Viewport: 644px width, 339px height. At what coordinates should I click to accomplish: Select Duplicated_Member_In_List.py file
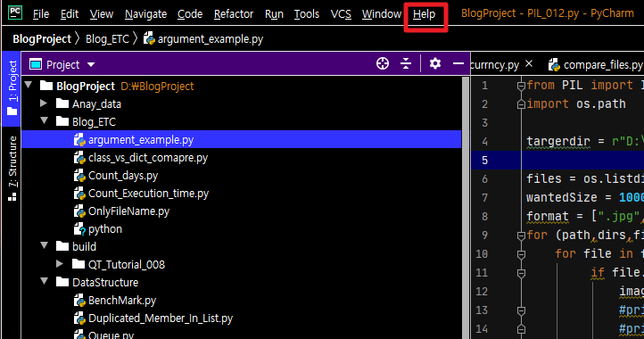click(161, 318)
